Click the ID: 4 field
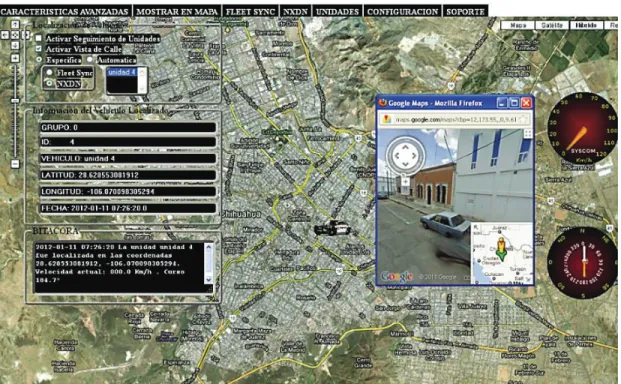Screen dimensions: 621x384 128,142
